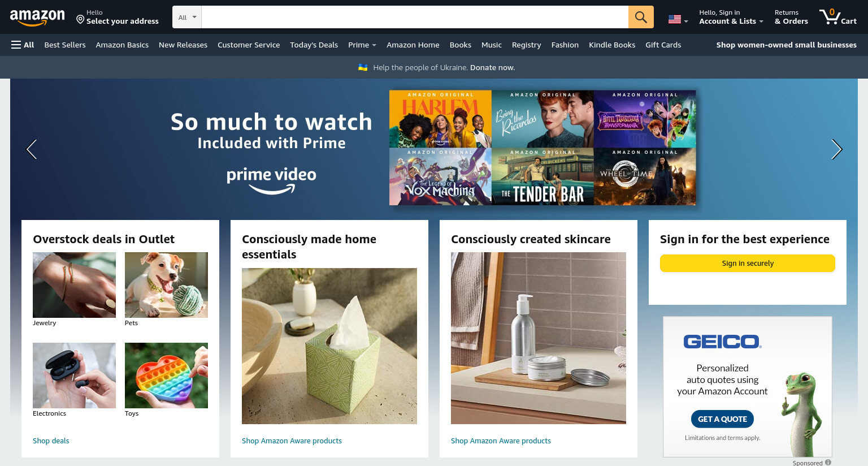This screenshot has height=466, width=868.
Task: Click Consciously made home essentials heading
Action: (309, 247)
